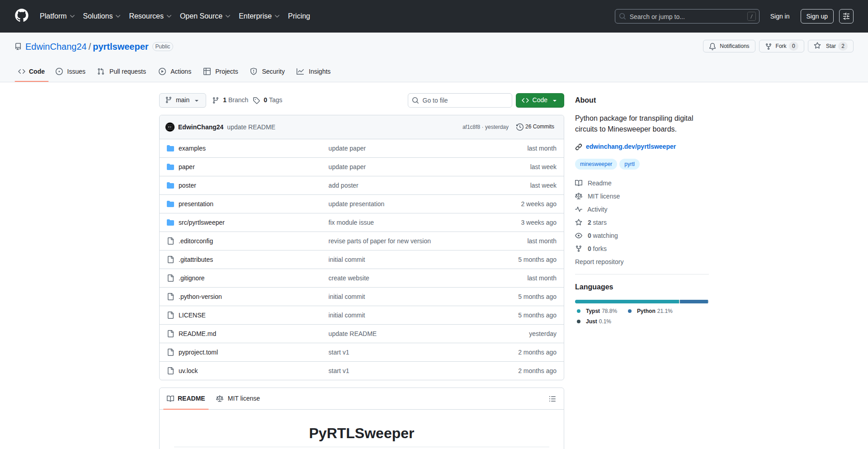
Task: Expand the Open Source menu
Action: click(x=205, y=16)
